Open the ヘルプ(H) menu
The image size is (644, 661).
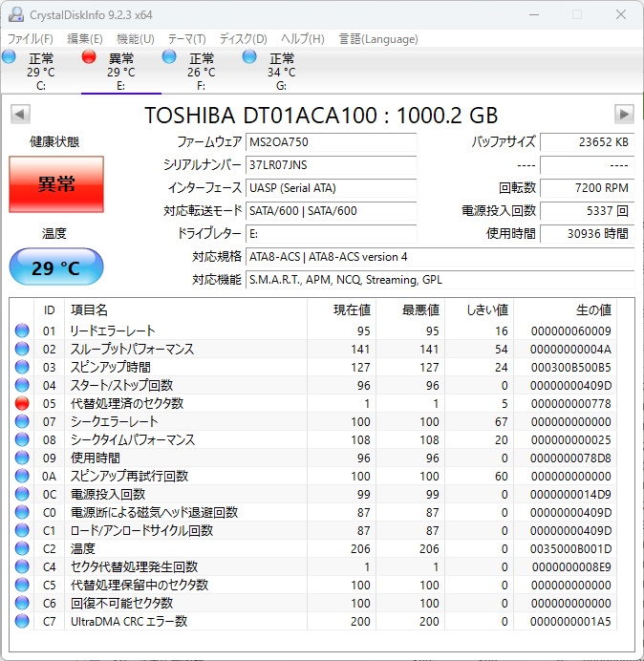tap(303, 39)
